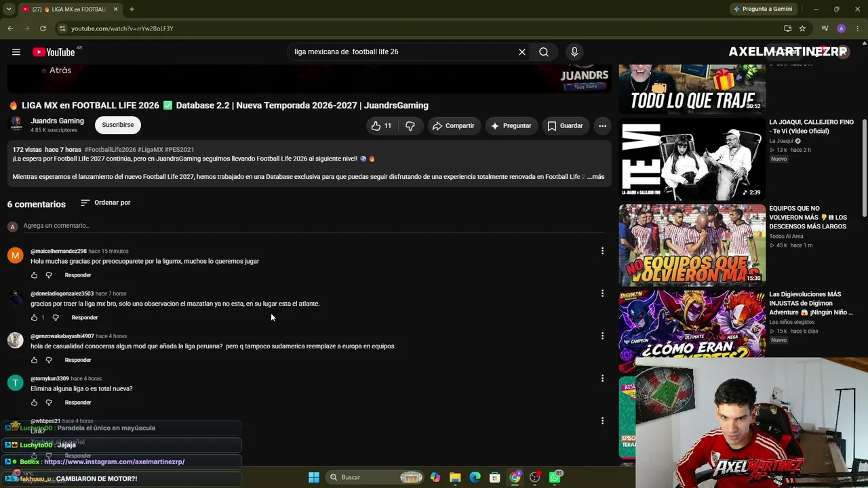Dislike the LIGA MX video
Screen dimensions: 868x488
click(x=410, y=126)
